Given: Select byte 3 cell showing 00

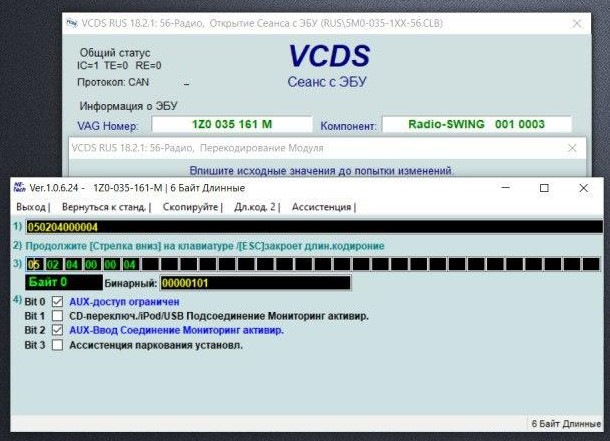Looking at the screenshot, I should [x=91, y=264].
